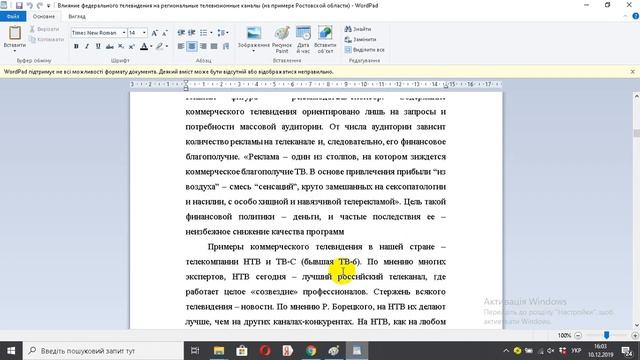This screenshot has width=640, height=360.
Task: Align text left
Action: click(x=181, y=47)
